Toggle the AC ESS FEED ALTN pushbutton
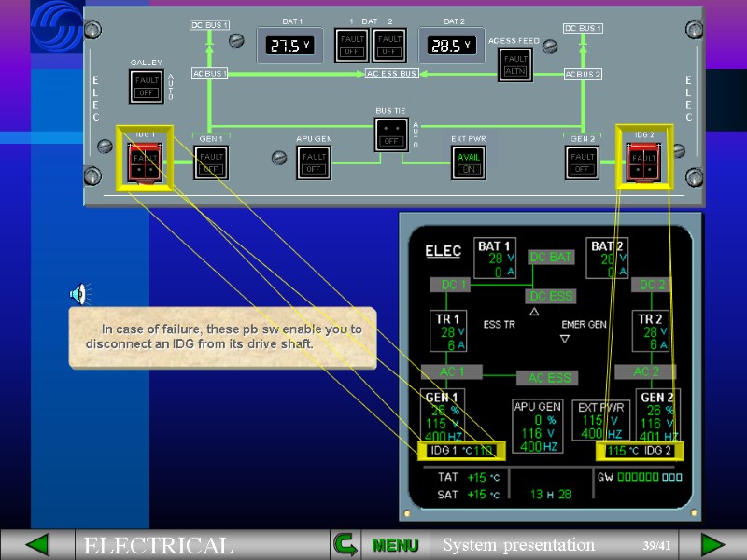 pos(515,64)
